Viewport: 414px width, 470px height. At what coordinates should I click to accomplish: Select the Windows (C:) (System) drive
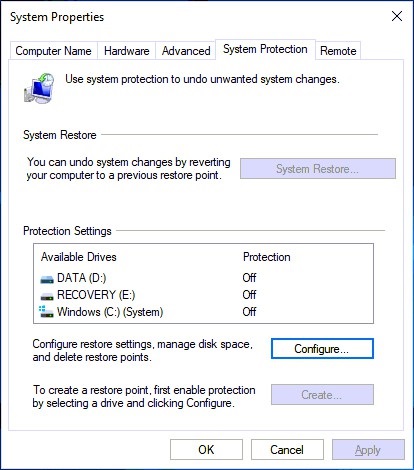tap(203, 312)
